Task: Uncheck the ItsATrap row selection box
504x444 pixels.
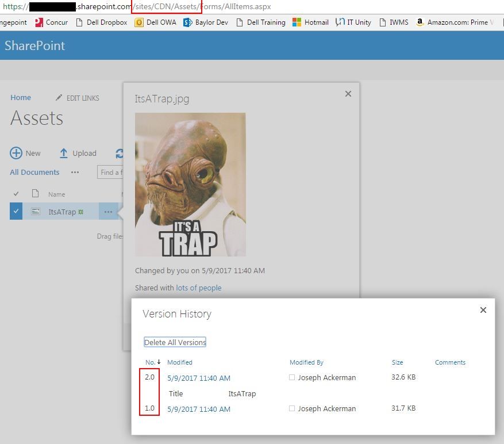Action: [16, 212]
